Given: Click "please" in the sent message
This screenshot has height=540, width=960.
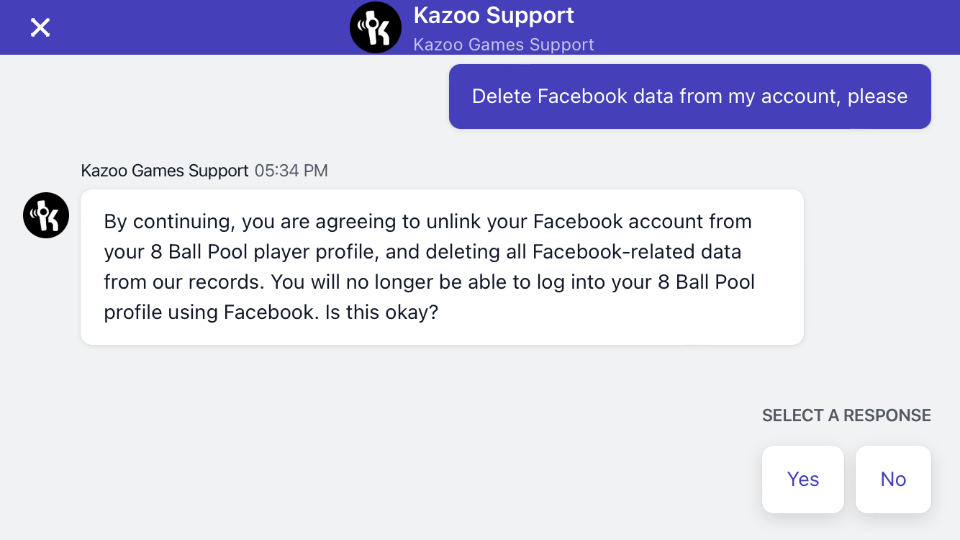Looking at the screenshot, I should [877, 97].
